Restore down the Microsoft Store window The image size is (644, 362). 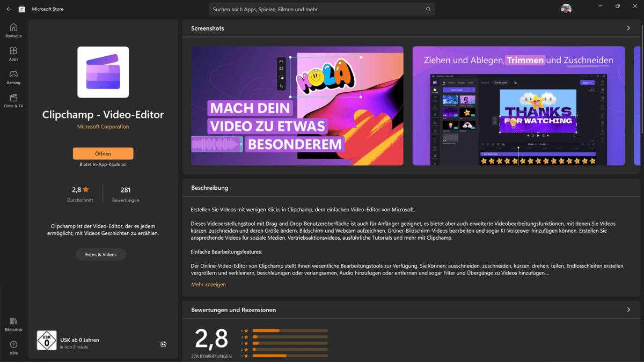tap(618, 6)
